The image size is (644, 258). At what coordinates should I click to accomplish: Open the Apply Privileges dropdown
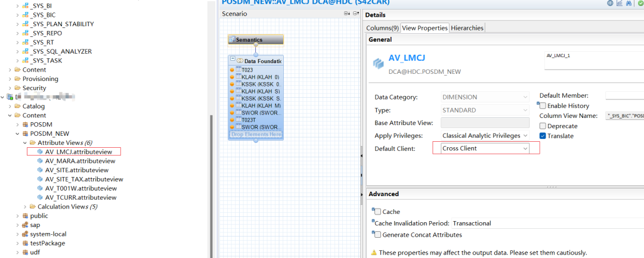(x=485, y=135)
